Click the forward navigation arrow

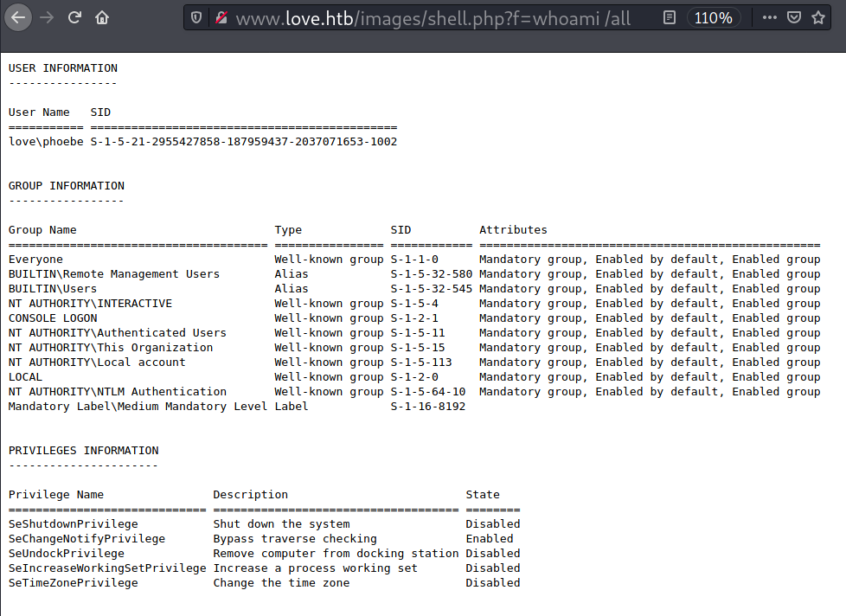point(47,17)
